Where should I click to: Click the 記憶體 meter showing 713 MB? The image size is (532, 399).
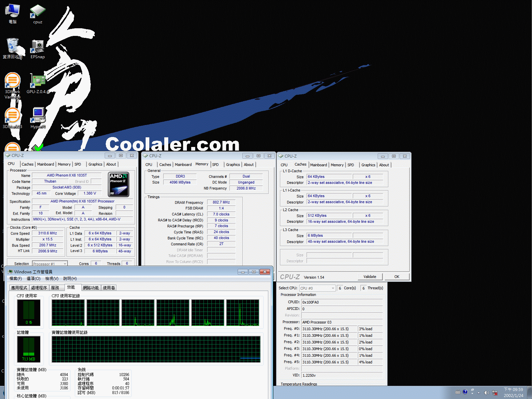click(x=29, y=349)
